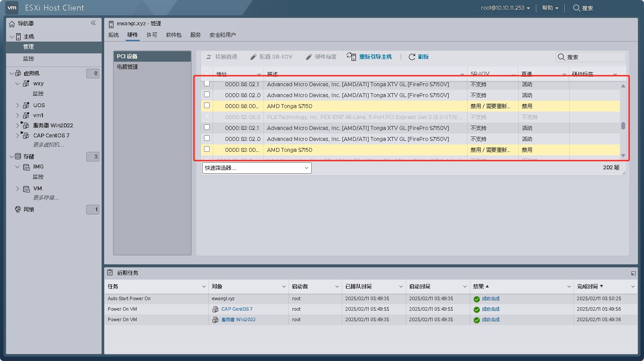Open the root@10.10.11.253 user dropdown
This screenshot has height=361, width=644.
tap(505, 8)
